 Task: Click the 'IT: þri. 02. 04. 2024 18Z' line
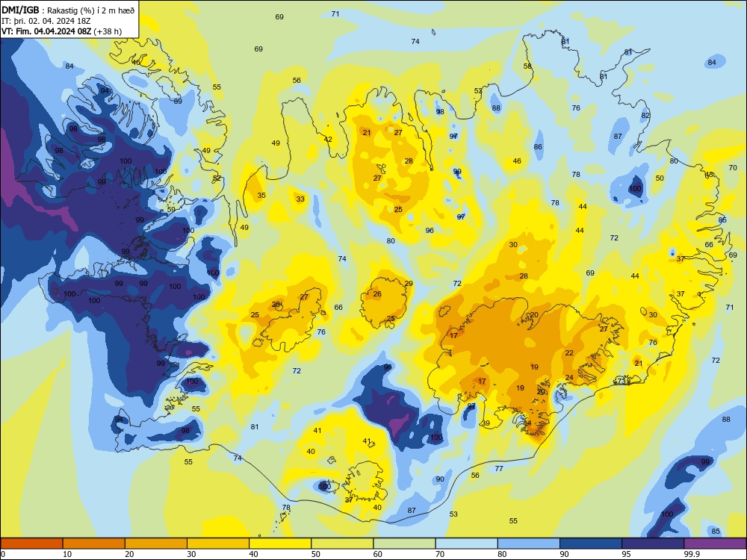48,21
